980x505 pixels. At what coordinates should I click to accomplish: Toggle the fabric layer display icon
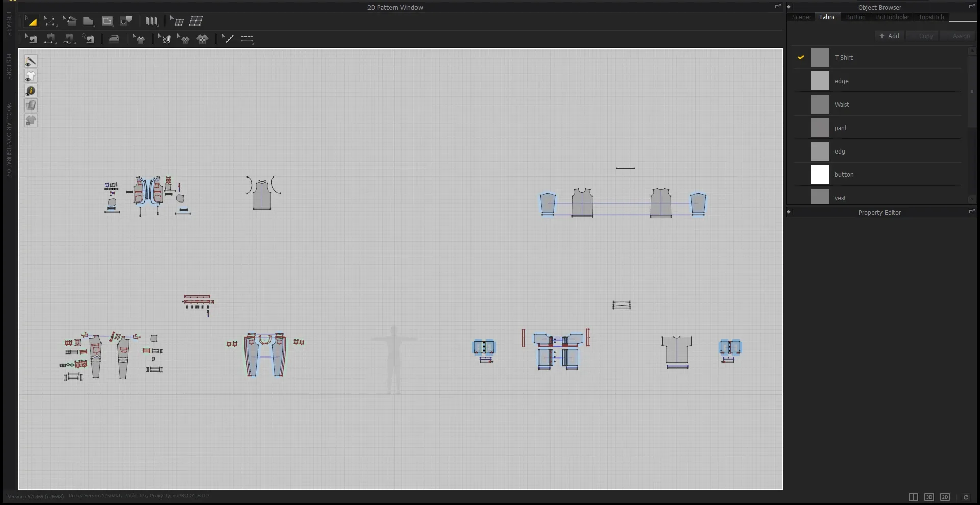tap(31, 106)
